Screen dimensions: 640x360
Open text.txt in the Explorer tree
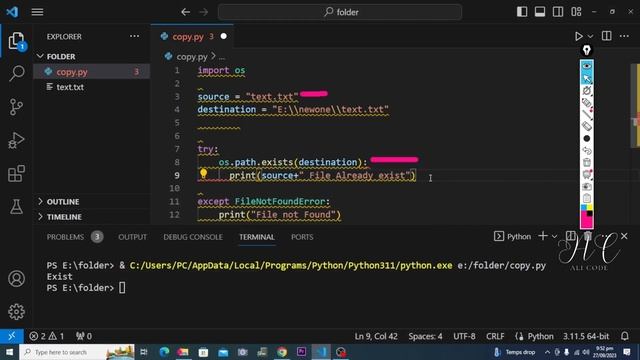(91, 87)
